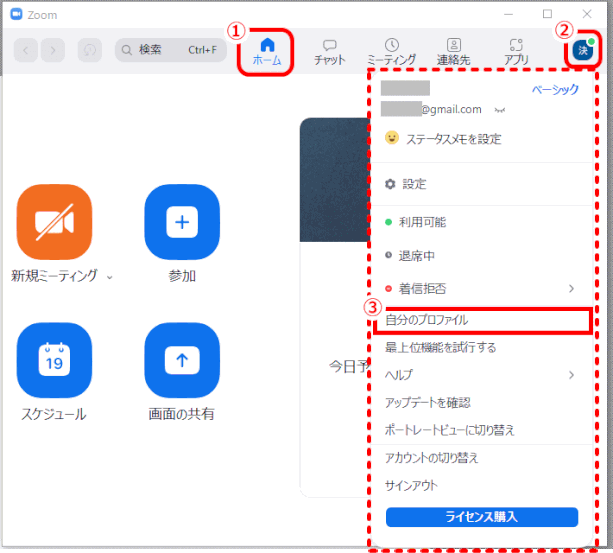Open 自分のプロファイル
Image resolution: width=613 pixels, height=553 pixels.
click(482, 320)
